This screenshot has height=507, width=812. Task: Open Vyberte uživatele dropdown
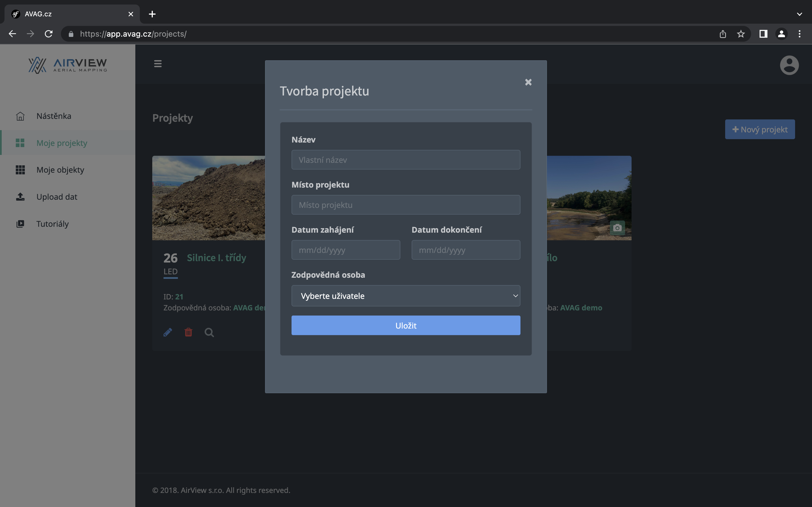coord(406,296)
